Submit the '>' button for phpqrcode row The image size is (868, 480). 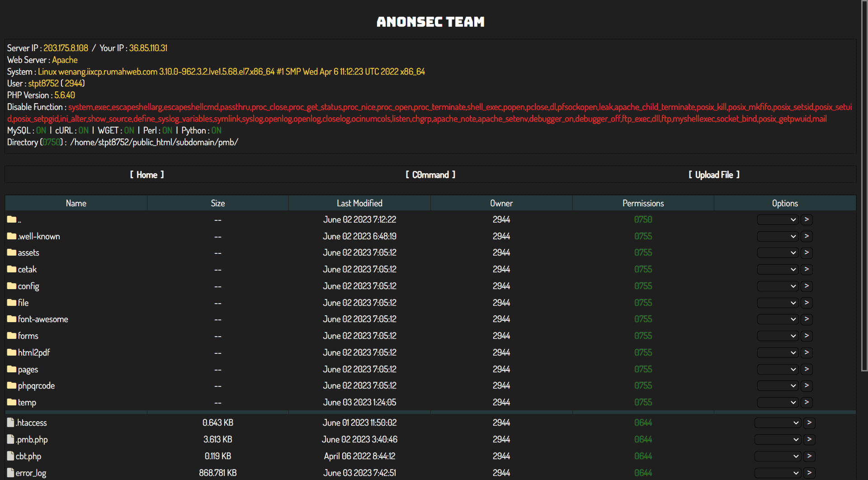coord(807,385)
